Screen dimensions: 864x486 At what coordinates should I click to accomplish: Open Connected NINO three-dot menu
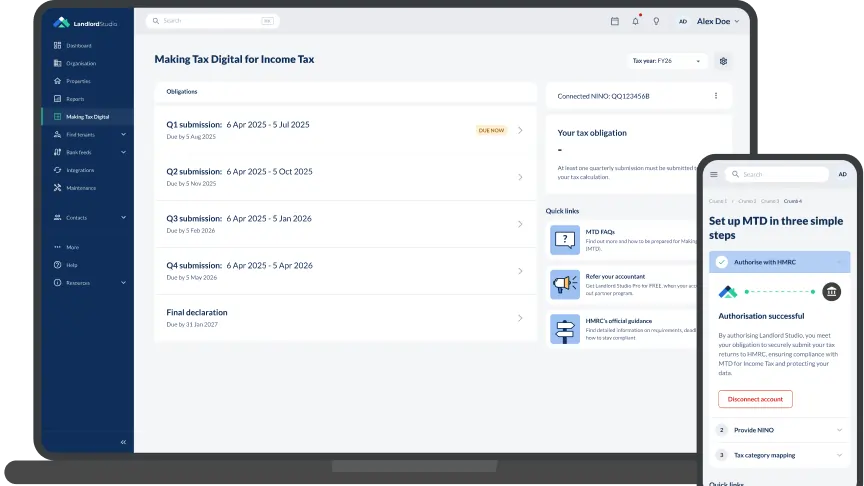pyautogui.click(x=716, y=96)
